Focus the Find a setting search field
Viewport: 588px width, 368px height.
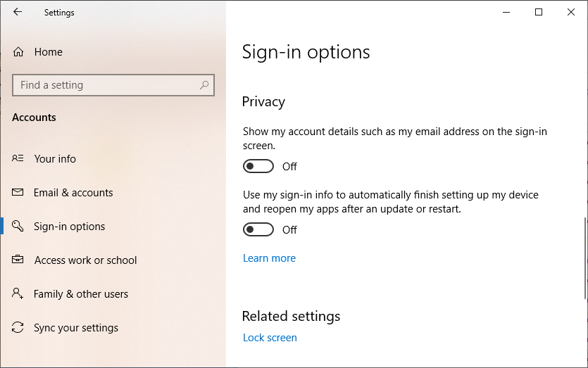(106, 85)
